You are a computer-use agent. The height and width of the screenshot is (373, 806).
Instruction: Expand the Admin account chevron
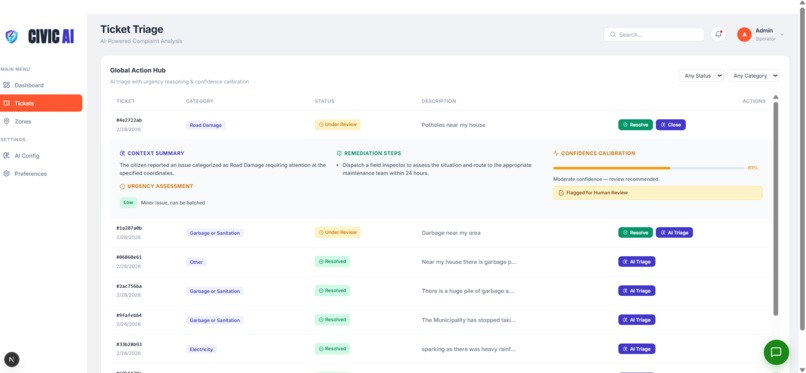[782, 34]
